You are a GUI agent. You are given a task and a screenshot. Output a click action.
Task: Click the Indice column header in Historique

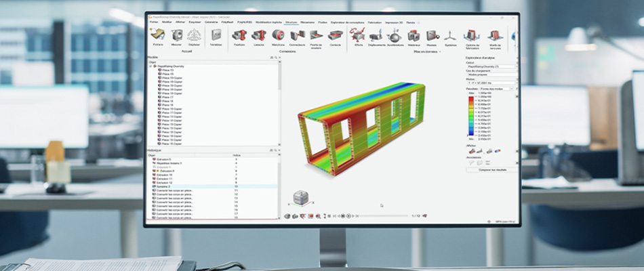[237, 155]
